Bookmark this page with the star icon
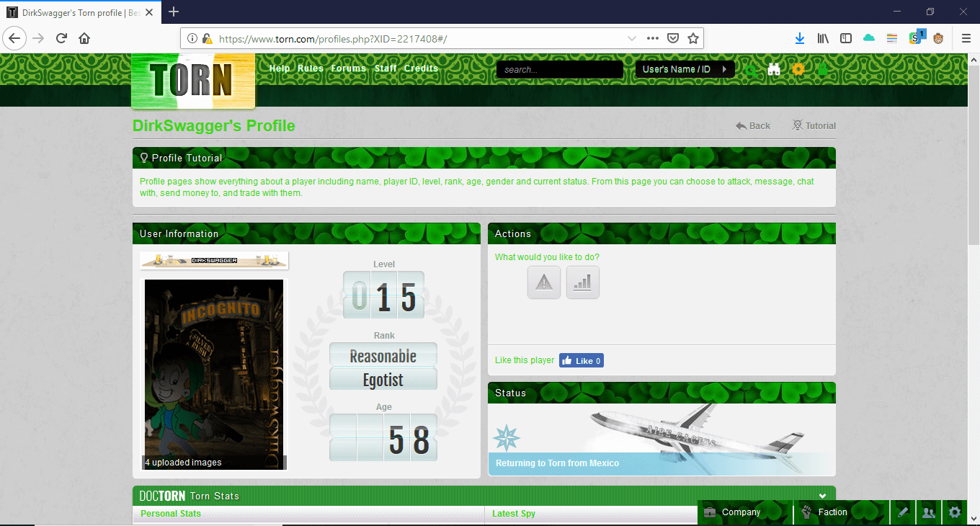Screen dimensions: 980x526 click(x=692, y=38)
